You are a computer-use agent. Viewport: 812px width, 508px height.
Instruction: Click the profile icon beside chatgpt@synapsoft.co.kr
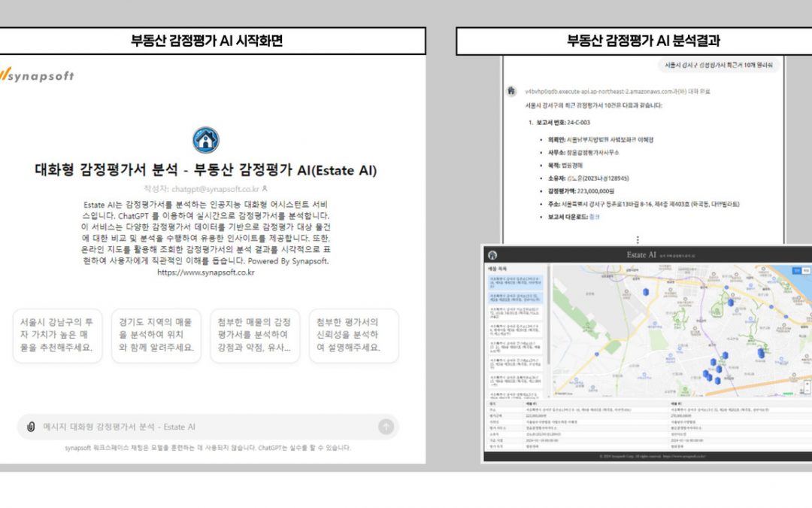point(265,189)
